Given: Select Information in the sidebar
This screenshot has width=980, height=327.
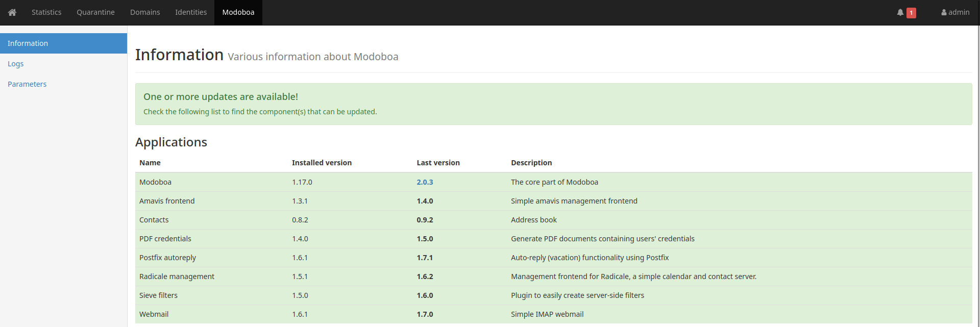Looking at the screenshot, I should coord(63,43).
